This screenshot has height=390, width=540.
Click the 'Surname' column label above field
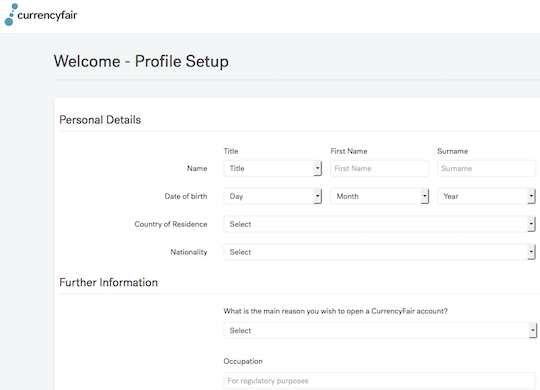453,151
